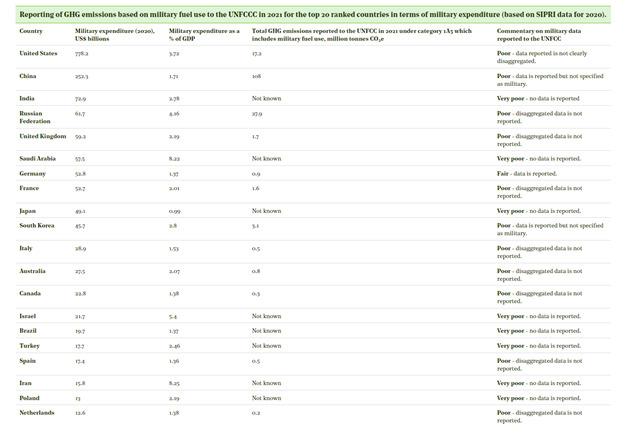Select the China country cell
This screenshot has width=626, height=426.
click(28, 76)
